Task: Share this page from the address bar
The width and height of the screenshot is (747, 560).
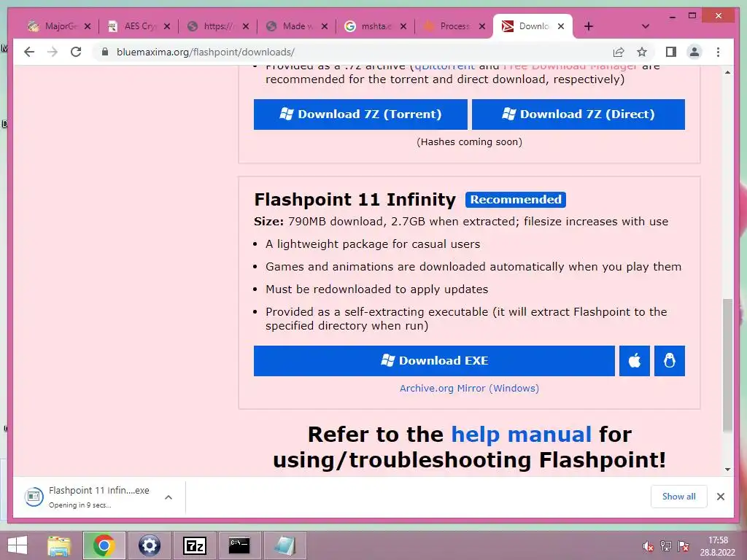Action: point(619,52)
